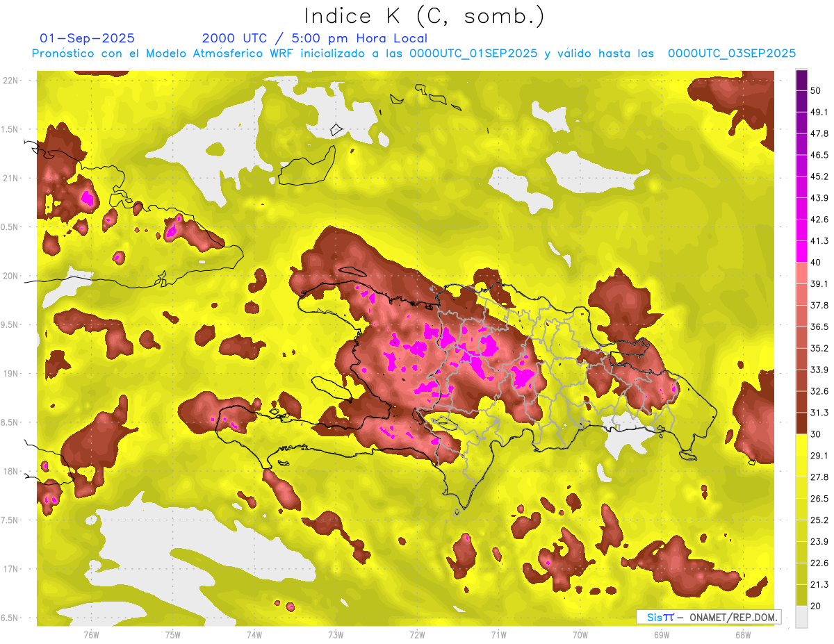834x644 pixels.
Task: Click the '30' value on the colorbar
Action: coord(817,434)
